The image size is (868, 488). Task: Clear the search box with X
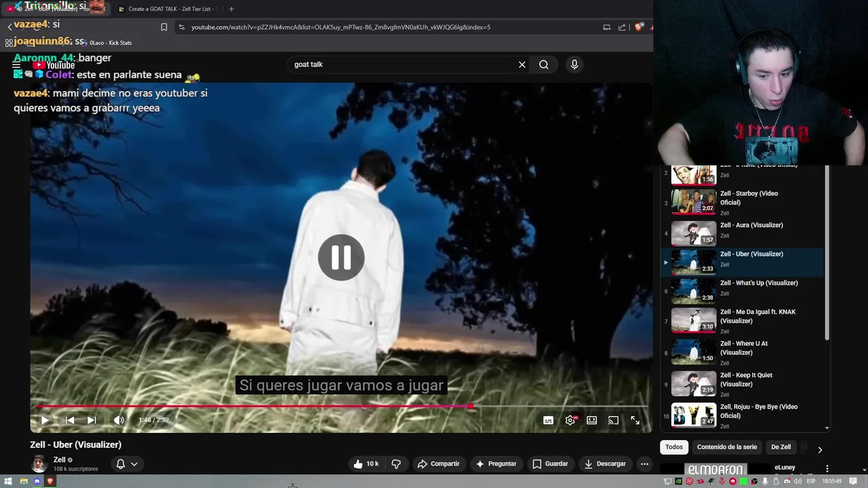pos(522,64)
